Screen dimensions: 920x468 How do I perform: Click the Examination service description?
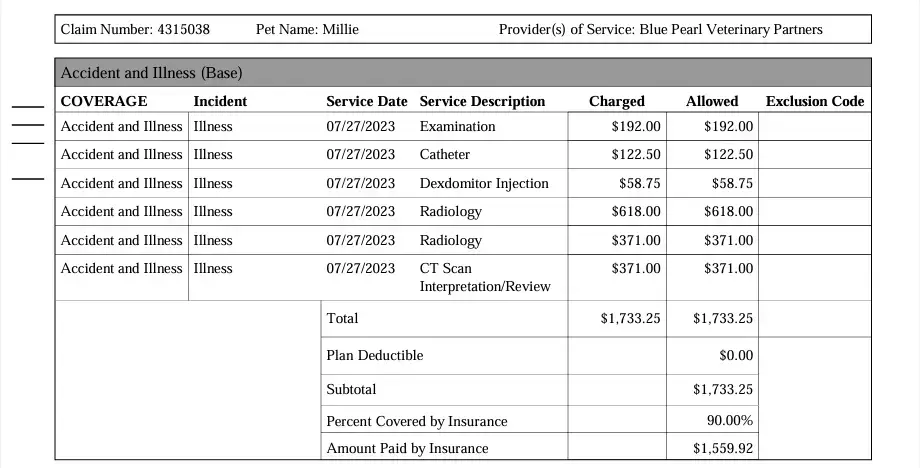457,127
